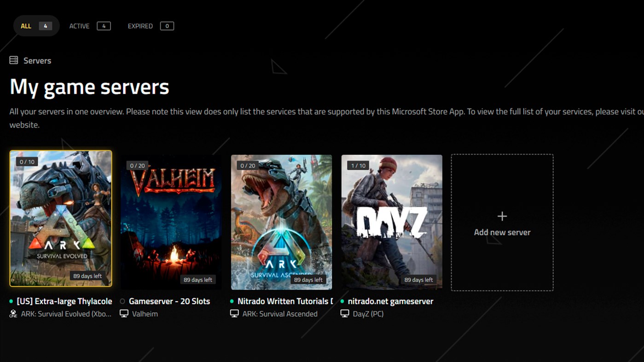Click the 0 / 10 player count badge

(x=27, y=162)
